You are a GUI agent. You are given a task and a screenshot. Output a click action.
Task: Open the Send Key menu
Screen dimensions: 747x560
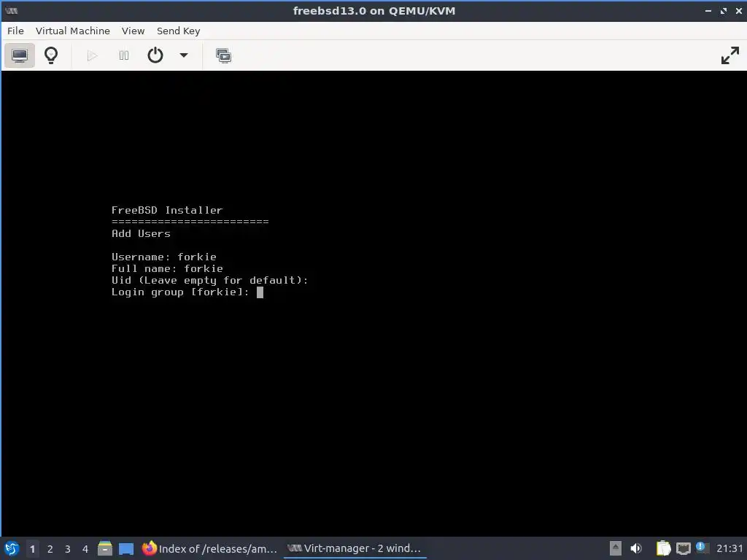point(179,31)
